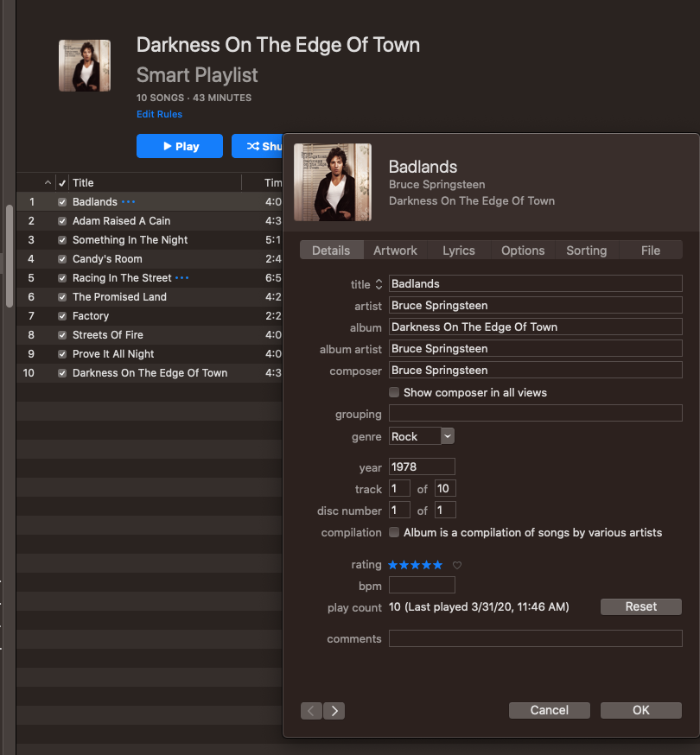Click the Badlands dialog album artwork
Image resolution: width=700 pixels, height=755 pixels.
tap(333, 182)
